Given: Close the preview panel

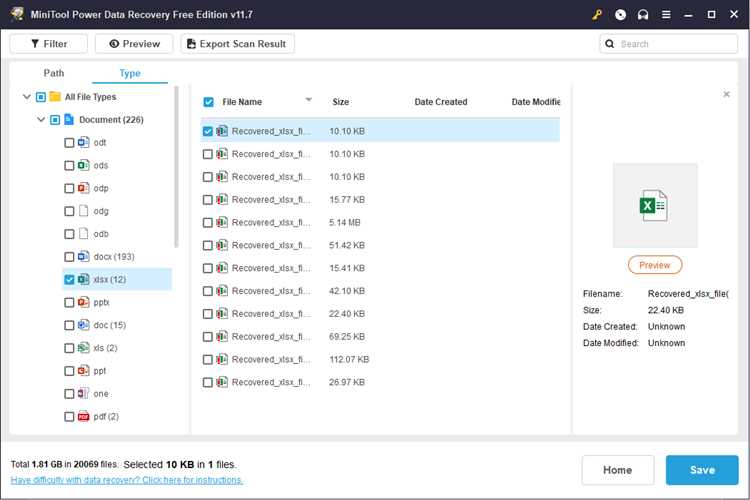Looking at the screenshot, I should 726,94.
